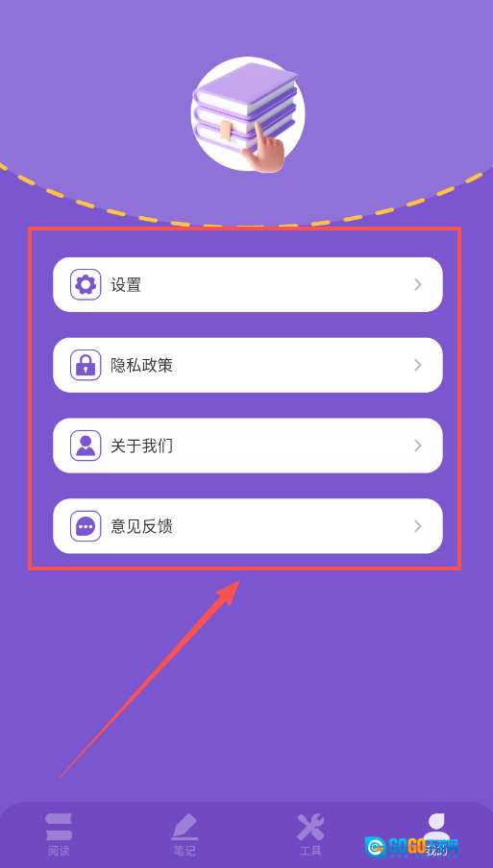Select the 工具 wrench icon

(310, 827)
